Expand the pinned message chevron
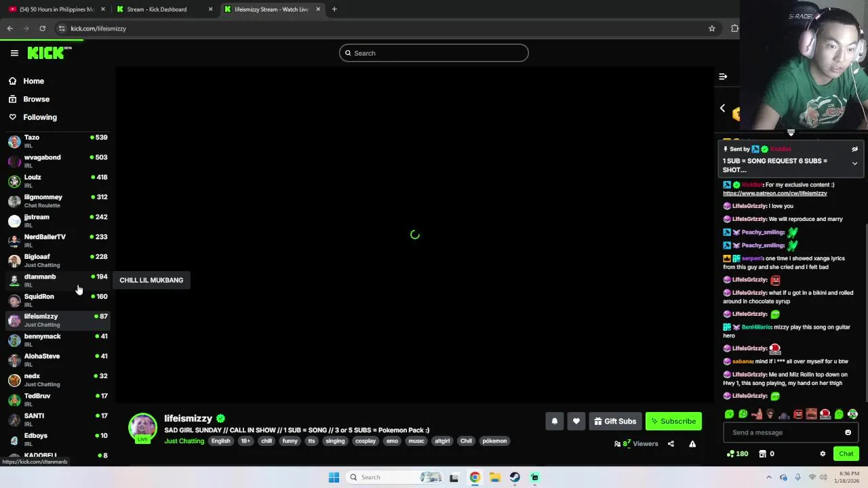Screen dimensions: 868x488 [x=854, y=163]
